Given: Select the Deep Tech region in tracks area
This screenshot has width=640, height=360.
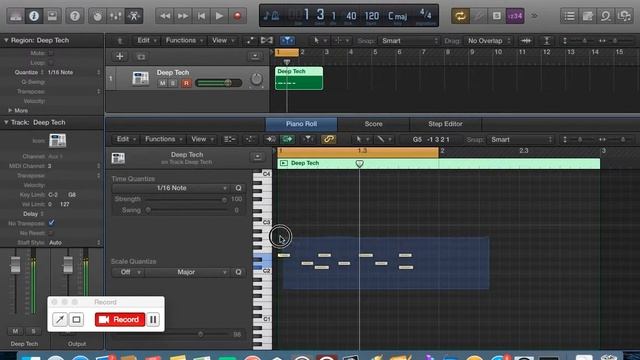Looking at the screenshot, I should pyautogui.click(x=299, y=78).
